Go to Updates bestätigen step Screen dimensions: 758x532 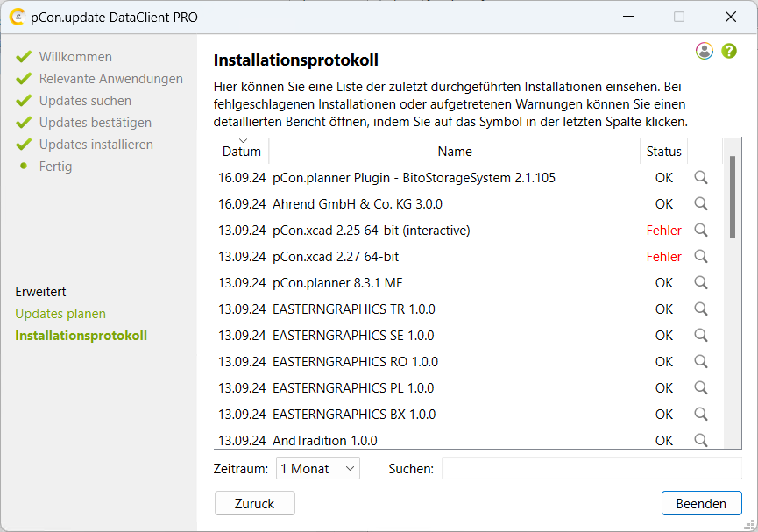coord(96,123)
